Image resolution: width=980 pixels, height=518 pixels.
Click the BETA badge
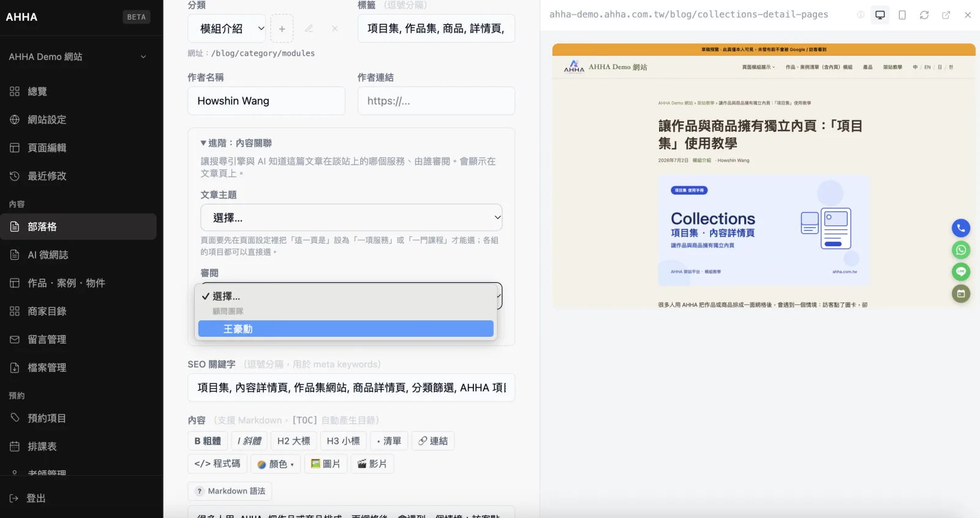(x=136, y=17)
